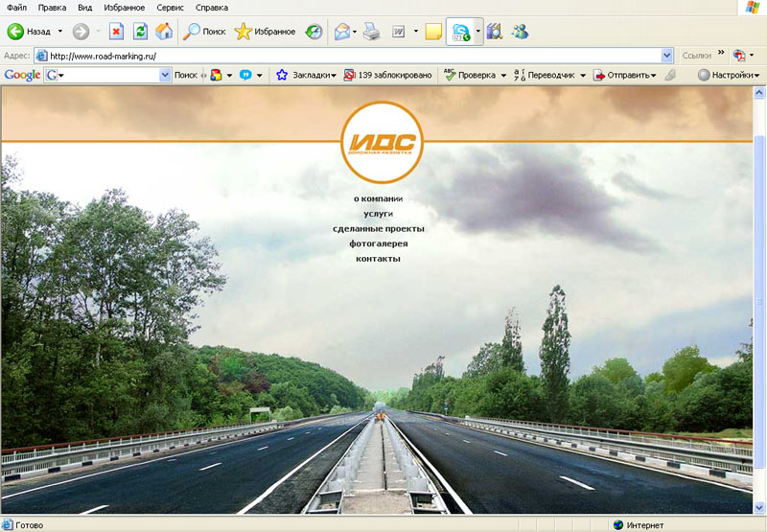The image size is (767, 532).
Task: Open the 'о компании' page link
Action: click(378, 198)
